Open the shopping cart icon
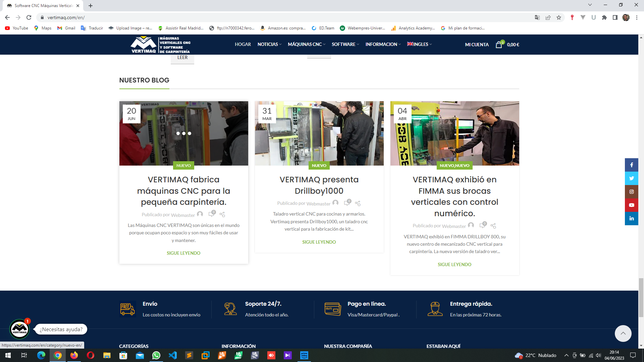Screen dimensions: 644x362 pos(499,45)
